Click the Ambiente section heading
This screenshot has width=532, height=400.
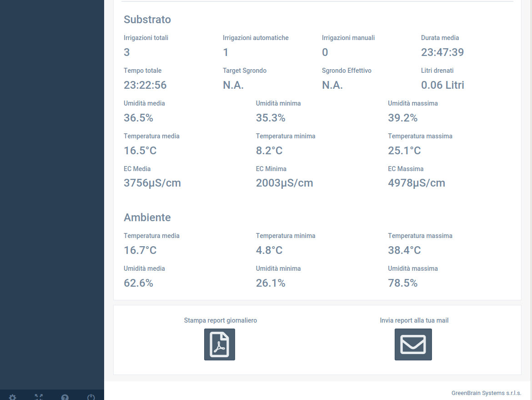pos(147,218)
